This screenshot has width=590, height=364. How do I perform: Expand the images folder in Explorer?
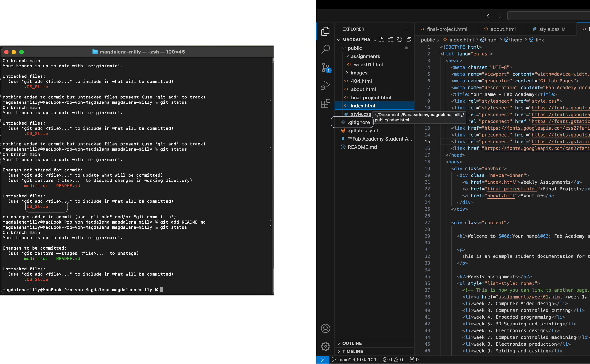[359, 72]
